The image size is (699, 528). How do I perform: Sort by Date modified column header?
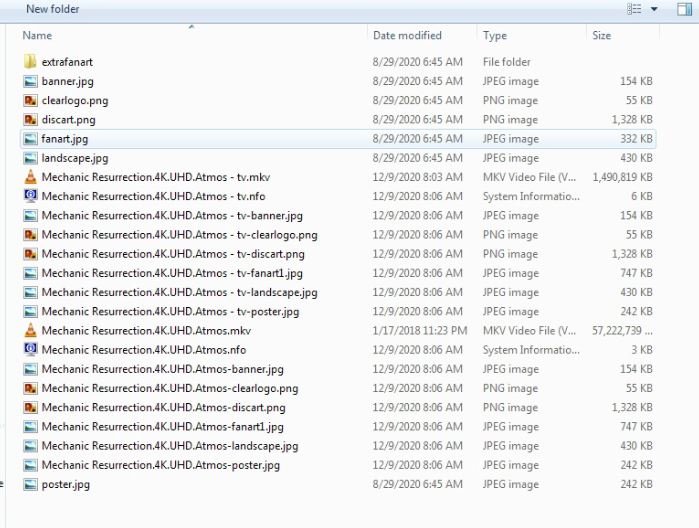407,35
